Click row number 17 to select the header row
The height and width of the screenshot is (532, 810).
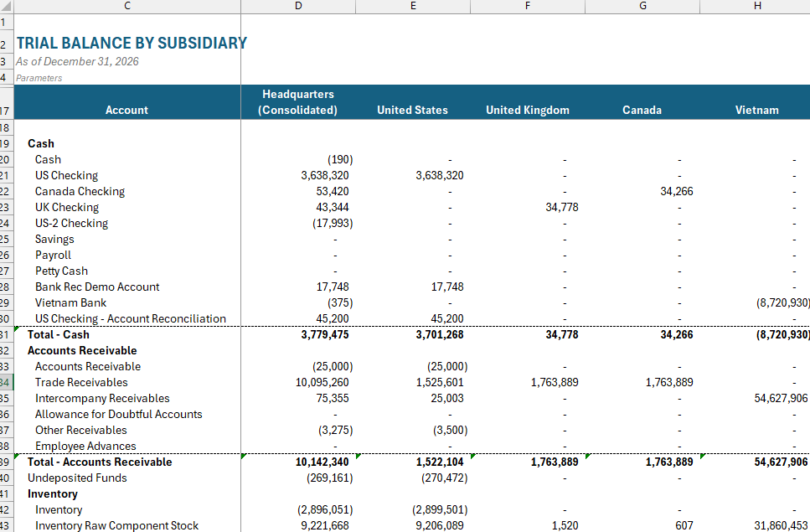click(x=8, y=110)
